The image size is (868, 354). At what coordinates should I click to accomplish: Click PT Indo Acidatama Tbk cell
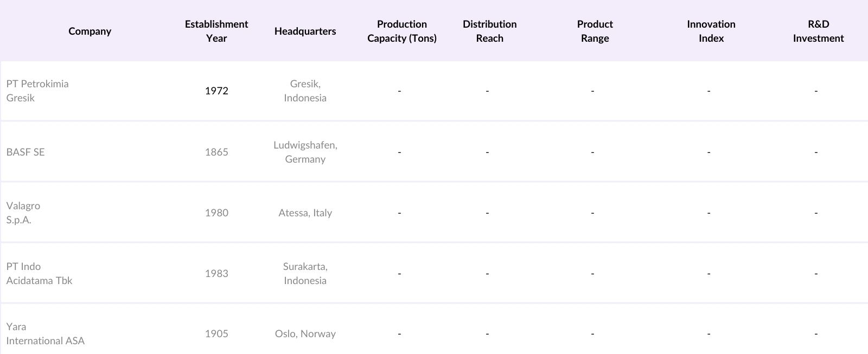pos(39,274)
